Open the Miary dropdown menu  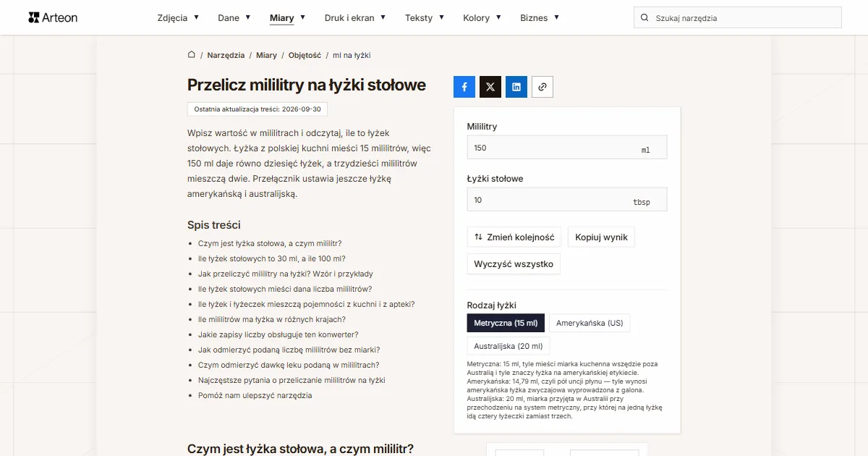pyautogui.click(x=287, y=18)
